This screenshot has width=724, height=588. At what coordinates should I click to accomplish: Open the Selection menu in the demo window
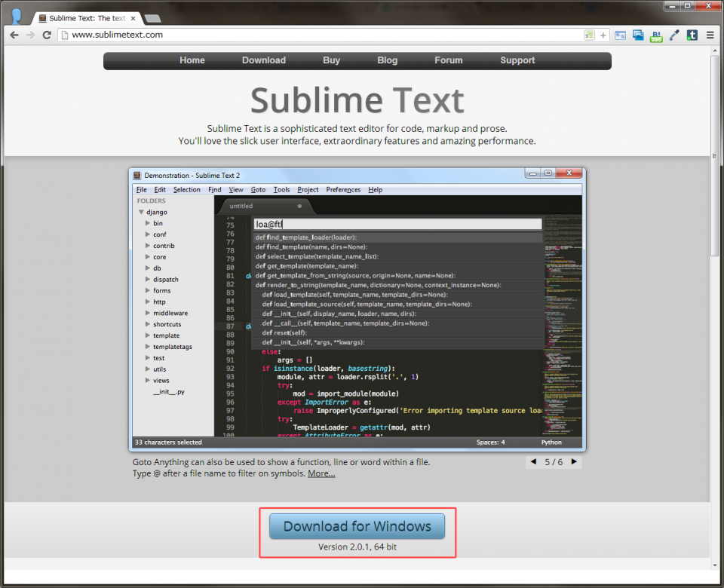click(187, 190)
